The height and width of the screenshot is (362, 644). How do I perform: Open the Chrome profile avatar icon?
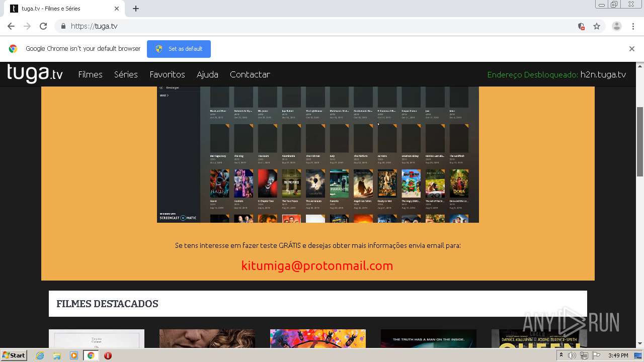click(617, 26)
